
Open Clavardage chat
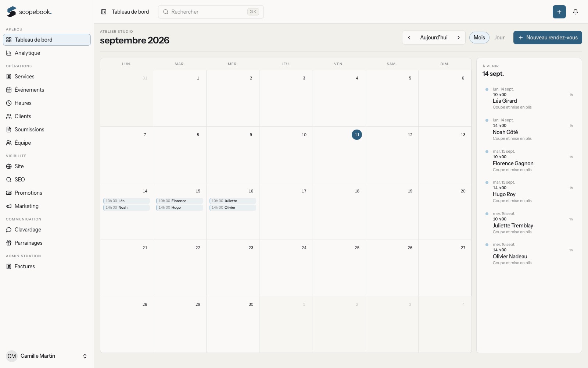47,230
